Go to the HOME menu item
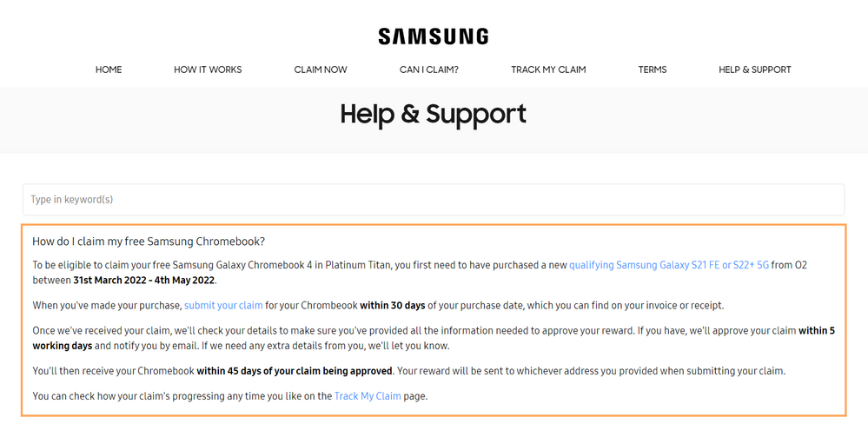 [x=109, y=70]
